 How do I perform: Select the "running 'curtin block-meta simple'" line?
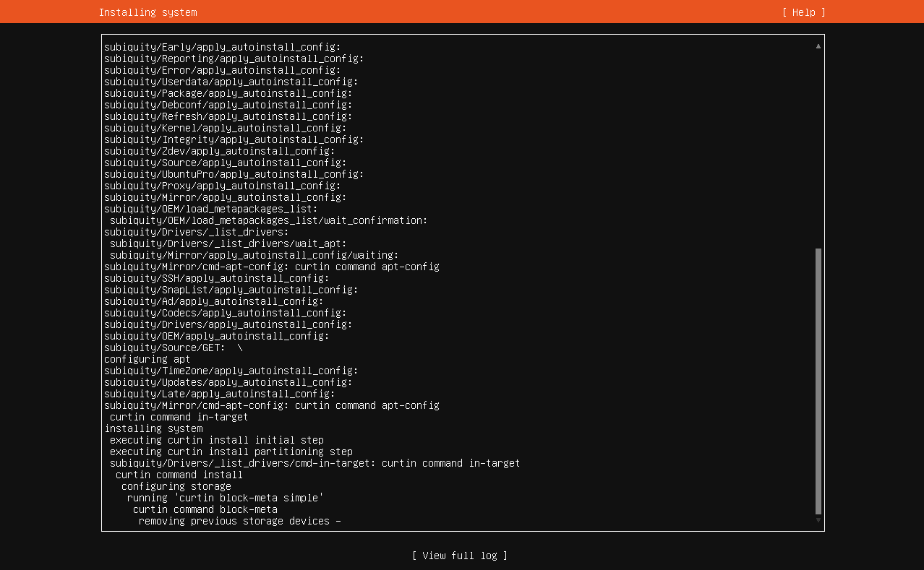coord(225,498)
